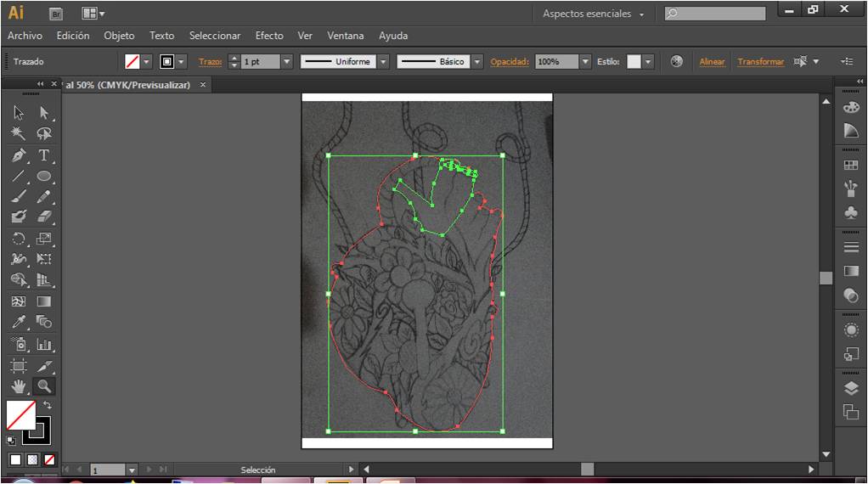The height and width of the screenshot is (484, 868).
Task: Select the Artboard tool
Action: coord(19,366)
